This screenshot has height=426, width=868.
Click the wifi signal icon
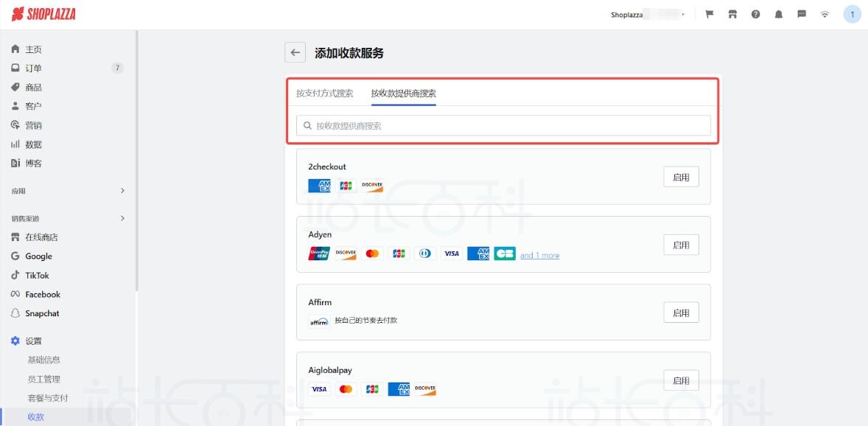click(825, 15)
